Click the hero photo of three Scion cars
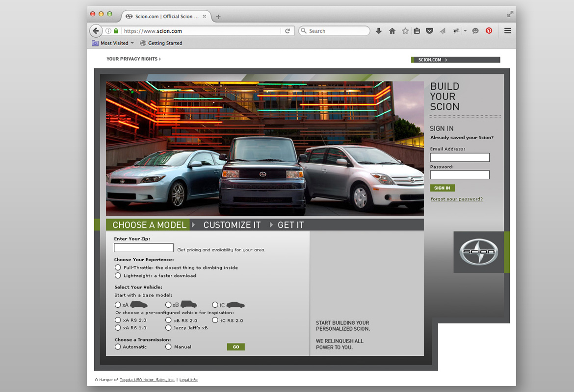The width and height of the screenshot is (574, 392). click(x=264, y=148)
